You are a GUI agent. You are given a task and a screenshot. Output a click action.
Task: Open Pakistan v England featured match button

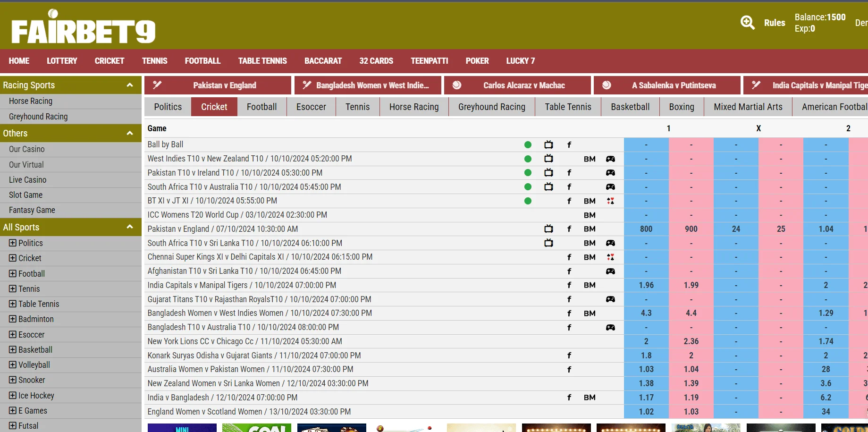(218, 85)
